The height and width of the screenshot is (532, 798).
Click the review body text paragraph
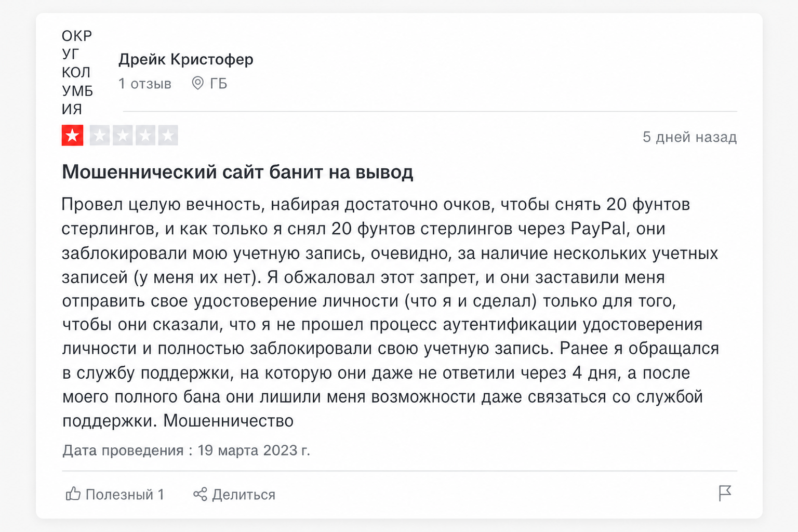[391, 312]
